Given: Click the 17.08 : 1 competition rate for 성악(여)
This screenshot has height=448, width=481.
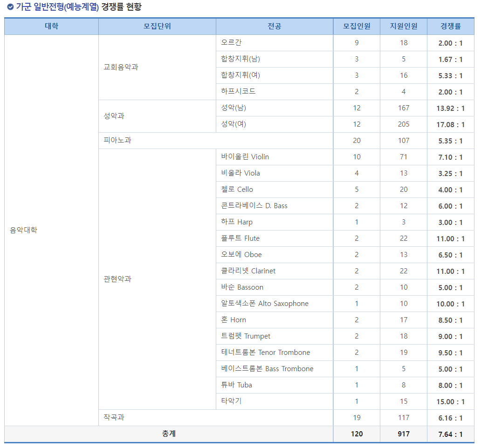Looking at the screenshot, I should (x=450, y=124).
